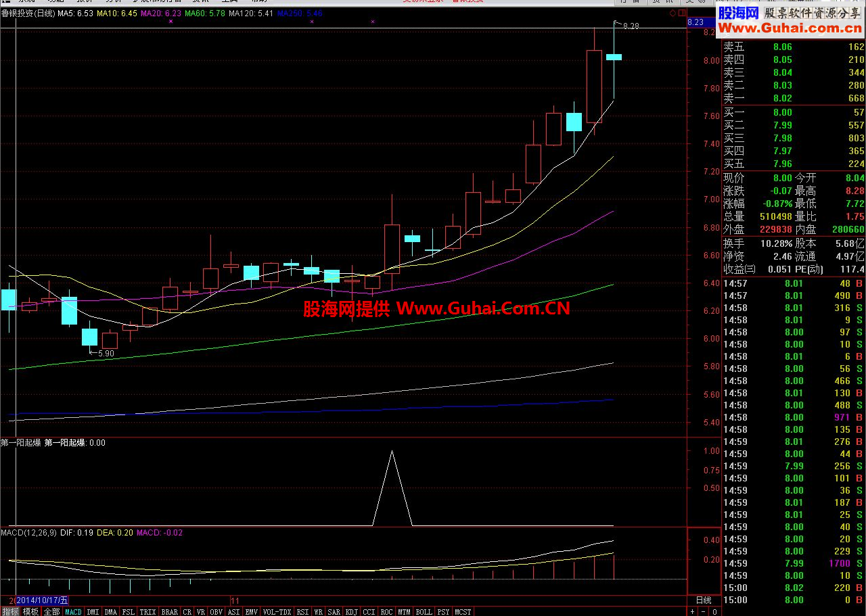Select the VR indicator tab
Image resolution: width=866 pixels, height=616 pixels.
coord(201,611)
